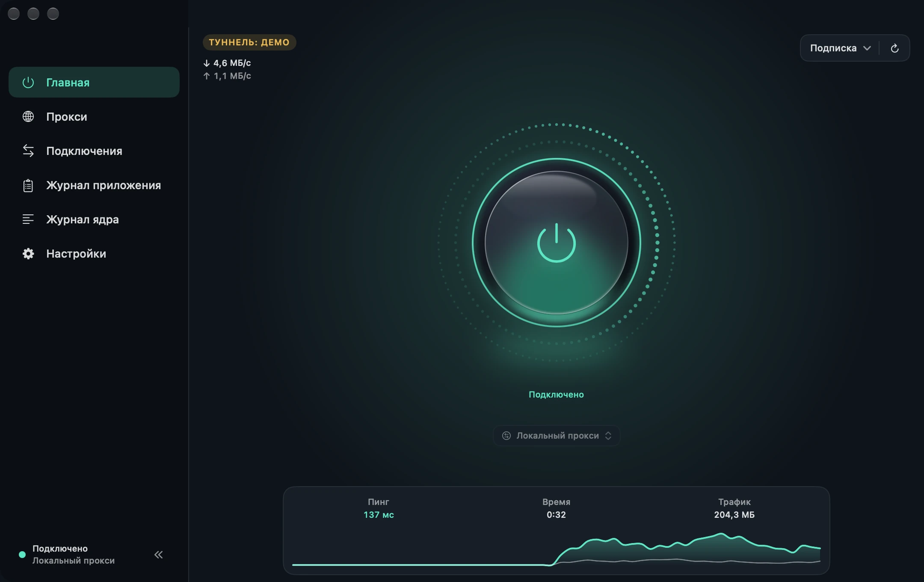
Task: Collapse the sidebar with double chevron
Action: [159, 555]
